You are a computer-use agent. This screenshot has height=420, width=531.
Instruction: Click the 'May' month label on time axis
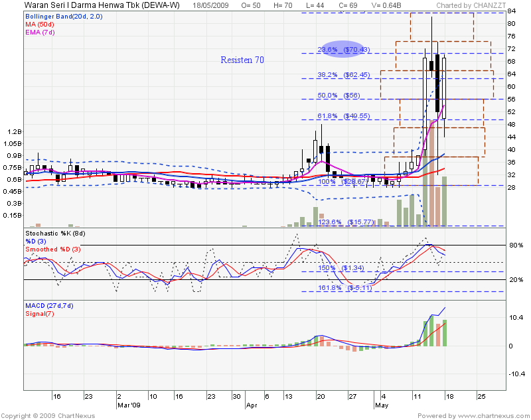(382, 405)
